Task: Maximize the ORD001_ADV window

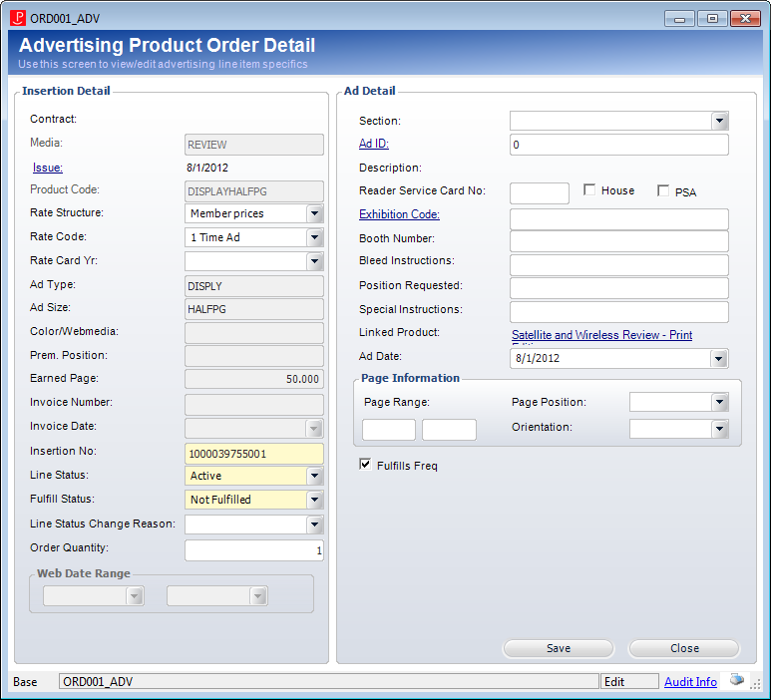Action: tap(712, 19)
